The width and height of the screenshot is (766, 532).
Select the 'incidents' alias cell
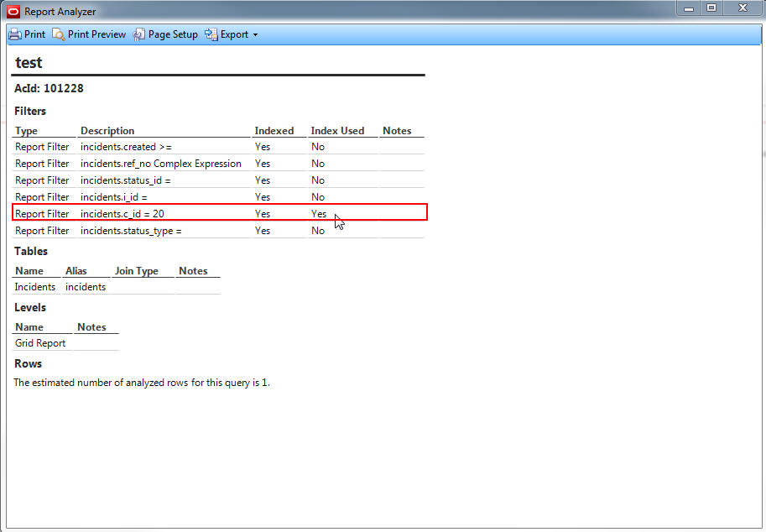pyautogui.click(x=86, y=287)
